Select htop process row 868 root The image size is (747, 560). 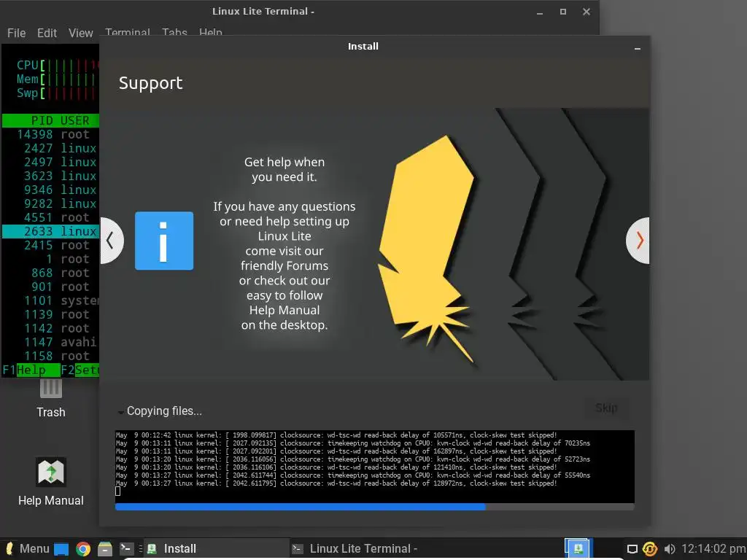tap(50, 273)
